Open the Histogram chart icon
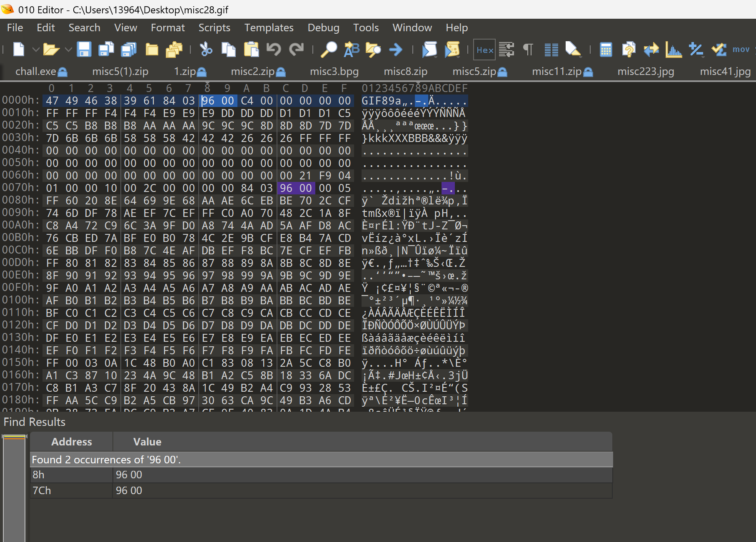 tap(674, 50)
